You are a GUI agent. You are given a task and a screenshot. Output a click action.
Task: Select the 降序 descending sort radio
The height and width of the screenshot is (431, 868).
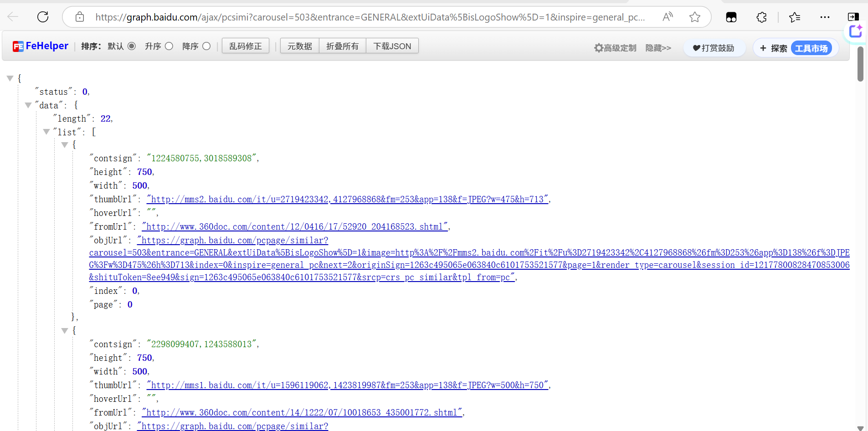tap(206, 46)
